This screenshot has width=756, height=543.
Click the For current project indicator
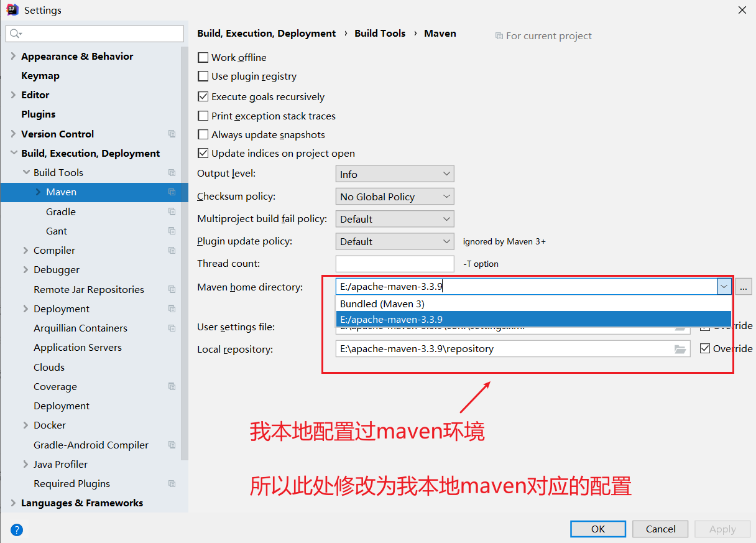coord(543,36)
